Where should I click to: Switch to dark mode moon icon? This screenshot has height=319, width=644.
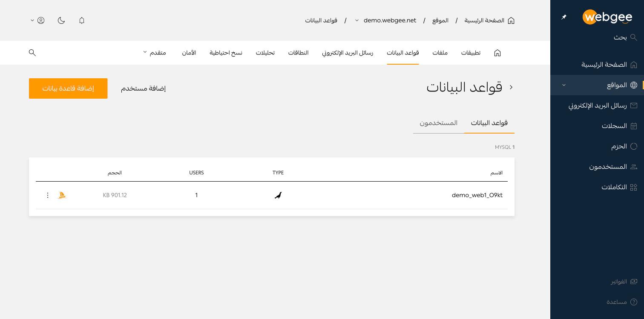(61, 20)
